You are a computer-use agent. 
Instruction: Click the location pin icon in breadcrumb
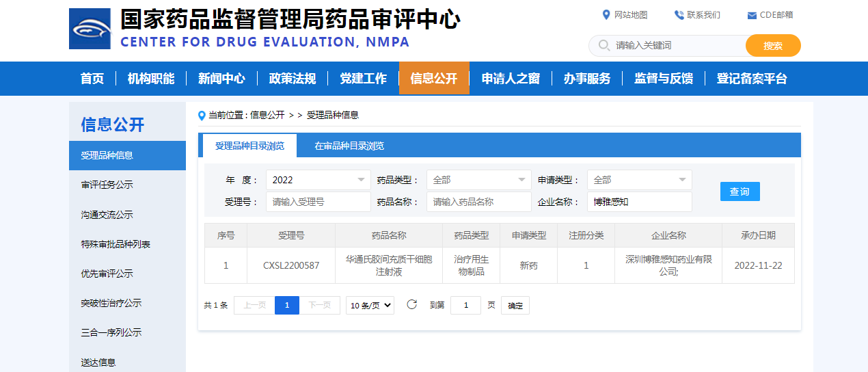pos(202,116)
